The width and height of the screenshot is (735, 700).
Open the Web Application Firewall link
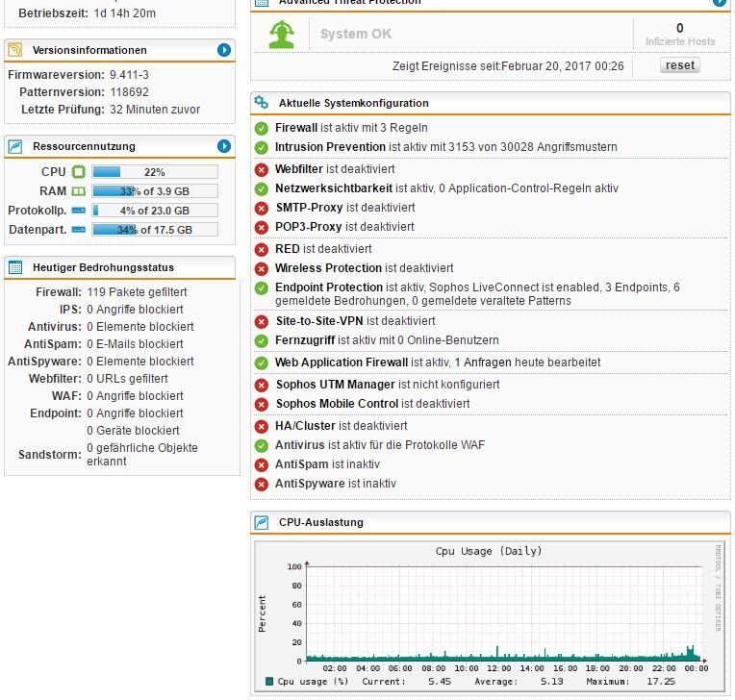[x=341, y=362]
